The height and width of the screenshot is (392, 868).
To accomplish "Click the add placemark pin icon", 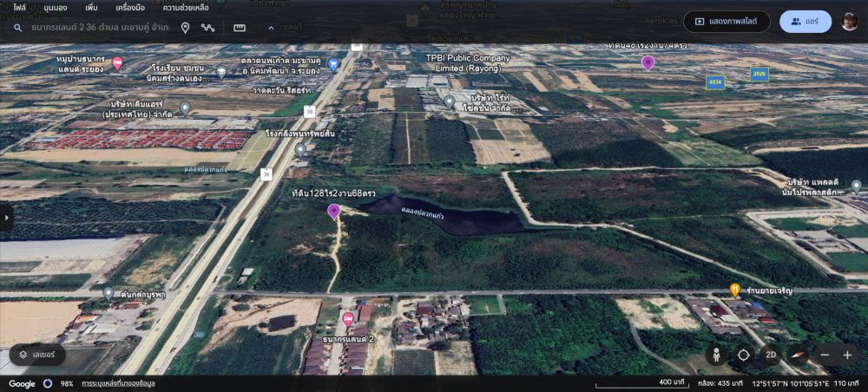I will pos(185,28).
